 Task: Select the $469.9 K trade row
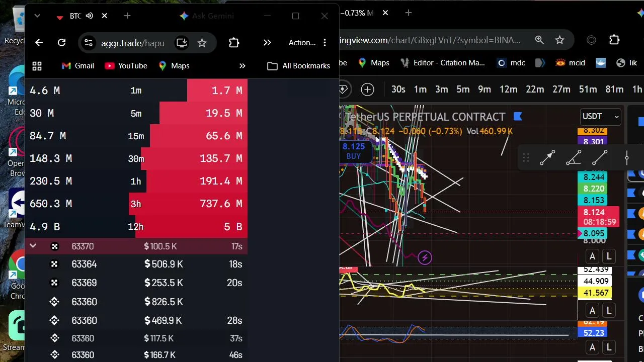(x=136, y=320)
